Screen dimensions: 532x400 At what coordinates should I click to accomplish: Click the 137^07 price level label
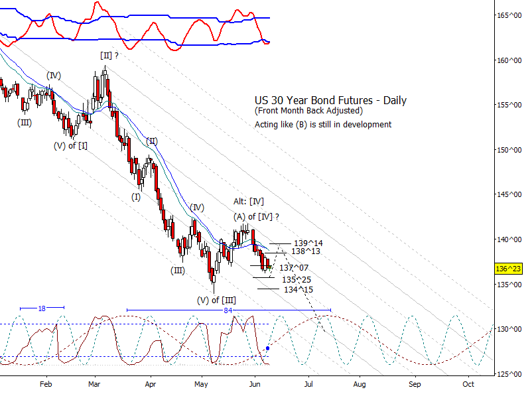point(294,268)
